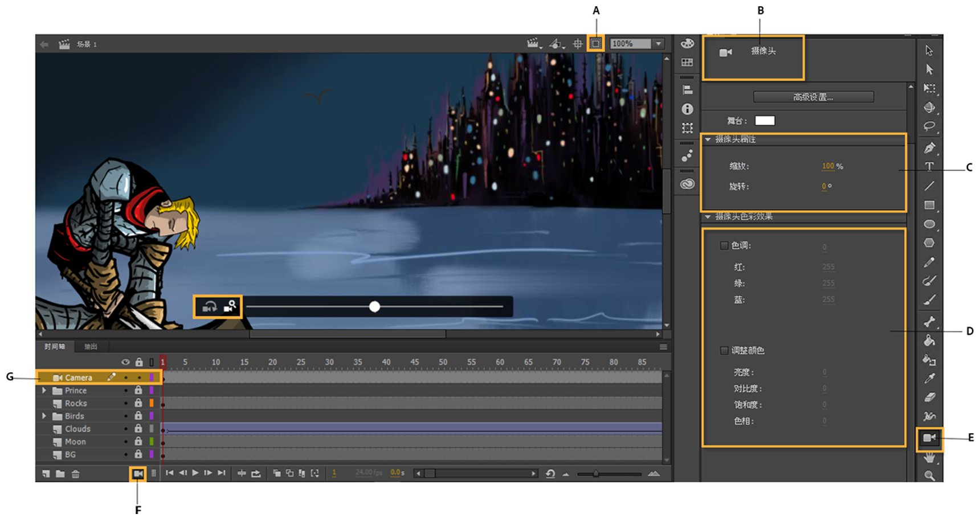Play the timeline animation
980x518 pixels.
195,473
